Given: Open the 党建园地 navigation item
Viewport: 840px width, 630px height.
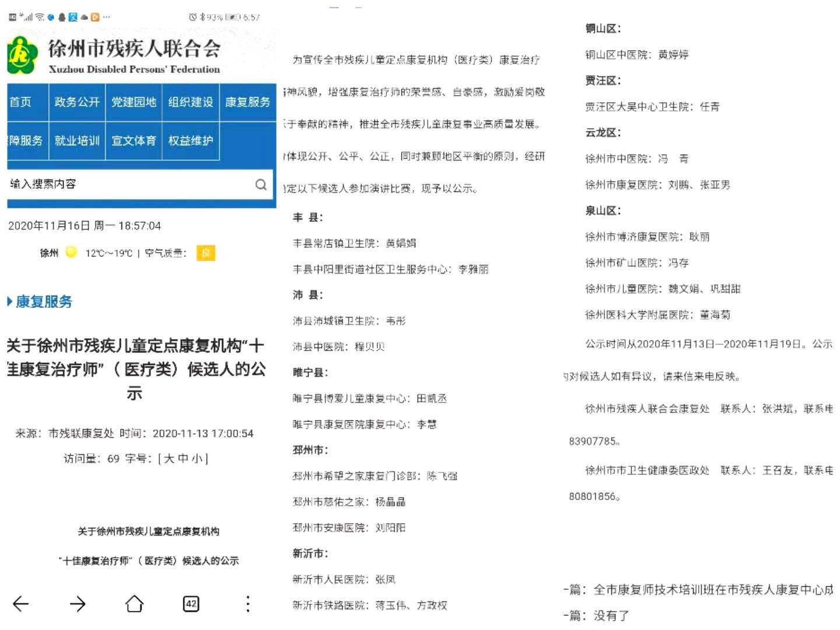Looking at the screenshot, I should (x=134, y=102).
